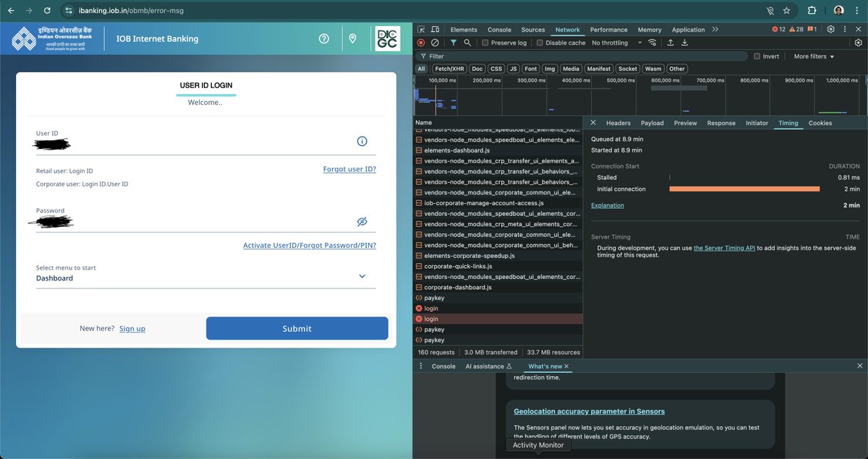Open the Select menu to start dropdown
868x459 pixels.
[206, 273]
